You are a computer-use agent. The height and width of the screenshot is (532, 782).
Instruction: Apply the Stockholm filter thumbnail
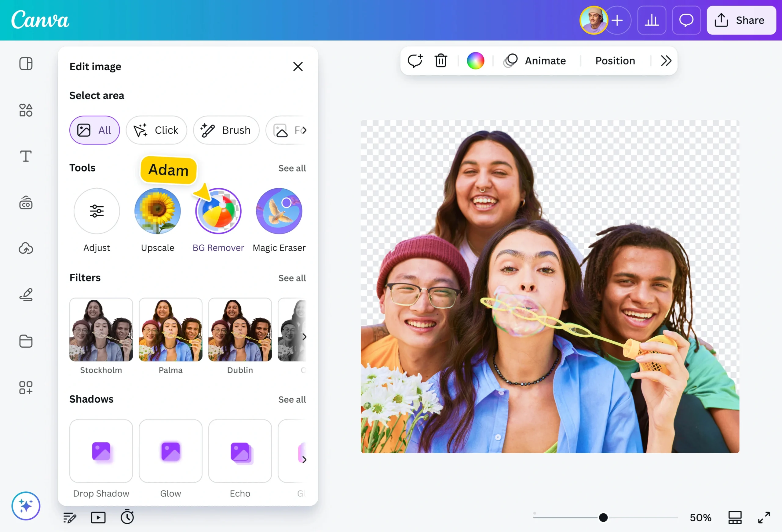pyautogui.click(x=101, y=330)
